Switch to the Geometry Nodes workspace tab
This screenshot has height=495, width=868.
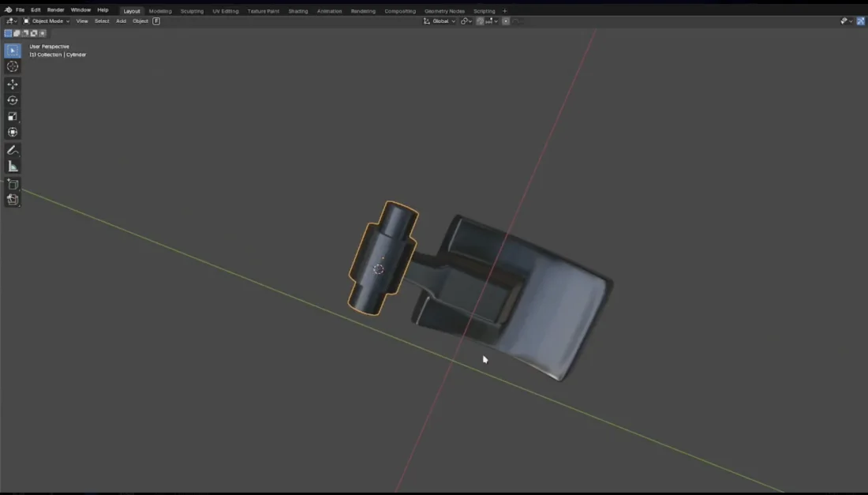[444, 11]
